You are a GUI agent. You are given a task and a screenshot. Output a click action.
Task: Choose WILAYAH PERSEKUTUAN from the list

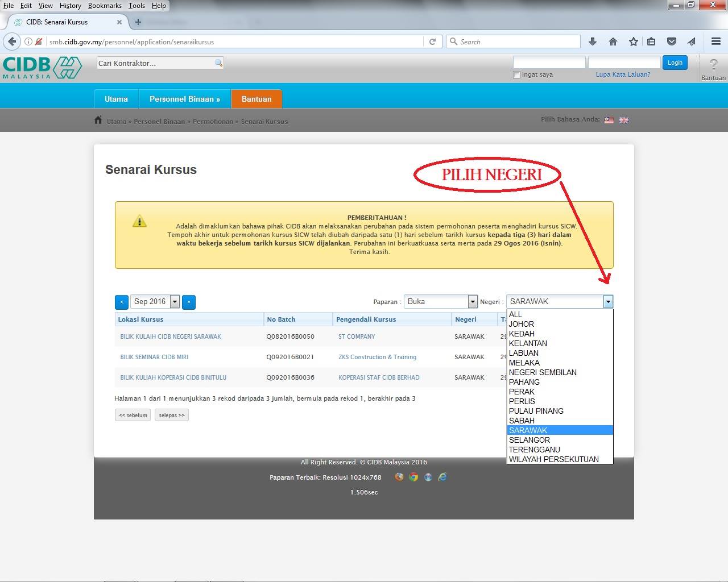coord(560,459)
